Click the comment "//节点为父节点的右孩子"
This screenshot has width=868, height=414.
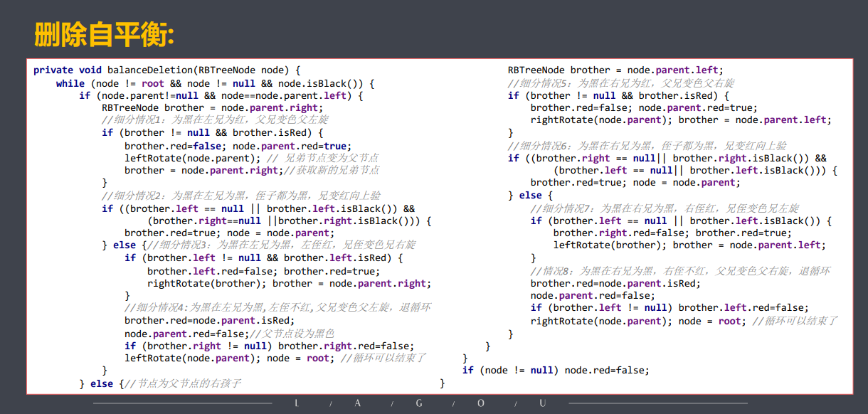coord(183,383)
